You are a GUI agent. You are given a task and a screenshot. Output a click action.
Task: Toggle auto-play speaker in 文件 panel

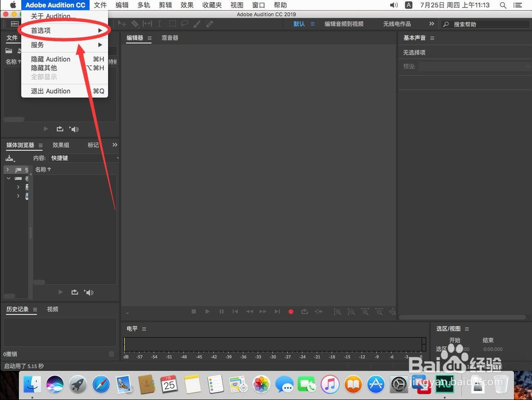tap(74, 129)
